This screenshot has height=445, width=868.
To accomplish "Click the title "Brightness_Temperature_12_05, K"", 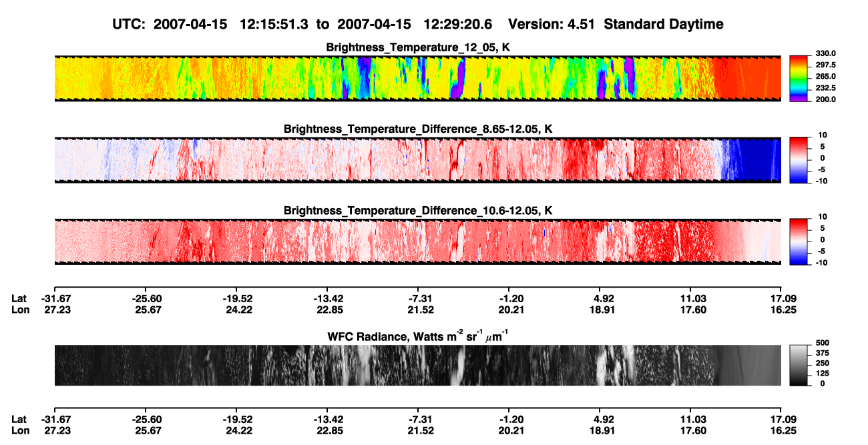I will coord(418,47).
